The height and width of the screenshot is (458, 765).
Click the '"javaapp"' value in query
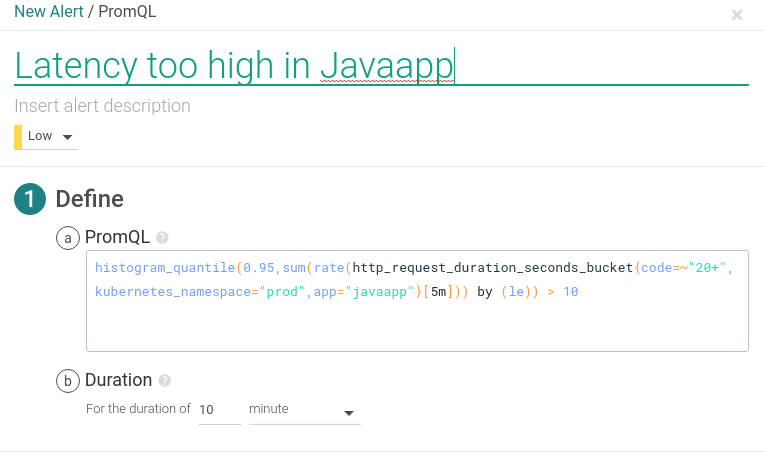tap(380, 292)
